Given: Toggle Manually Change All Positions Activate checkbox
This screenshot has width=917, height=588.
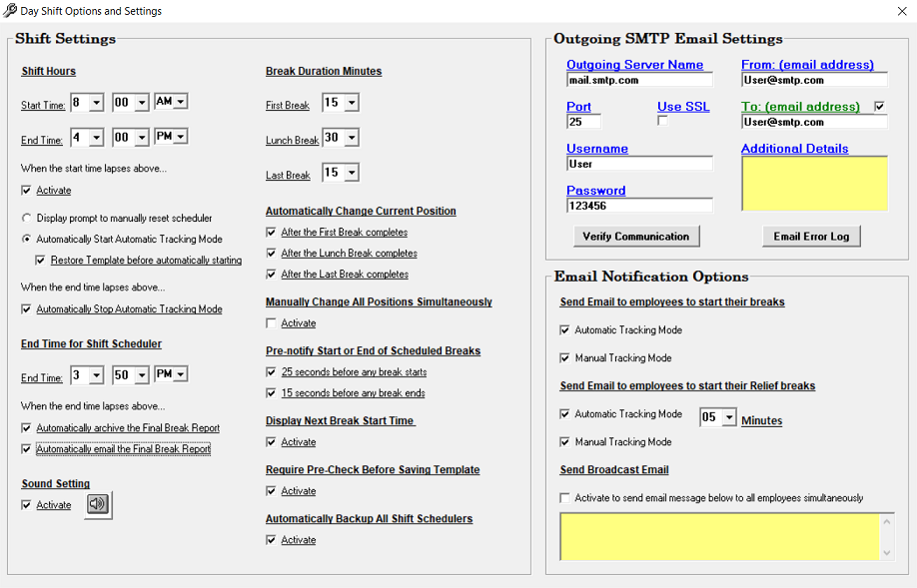Looking at the screenshot, I should [272, 323].
